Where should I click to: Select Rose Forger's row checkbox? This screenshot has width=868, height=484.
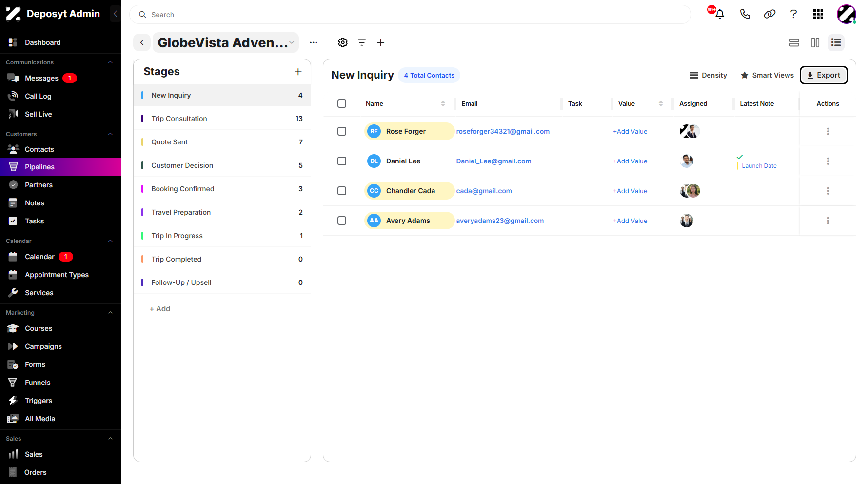pos(342,131)
